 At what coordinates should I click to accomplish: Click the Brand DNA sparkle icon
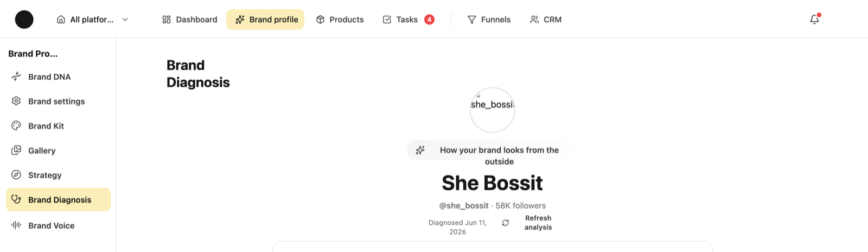click(x=16, y=76)
